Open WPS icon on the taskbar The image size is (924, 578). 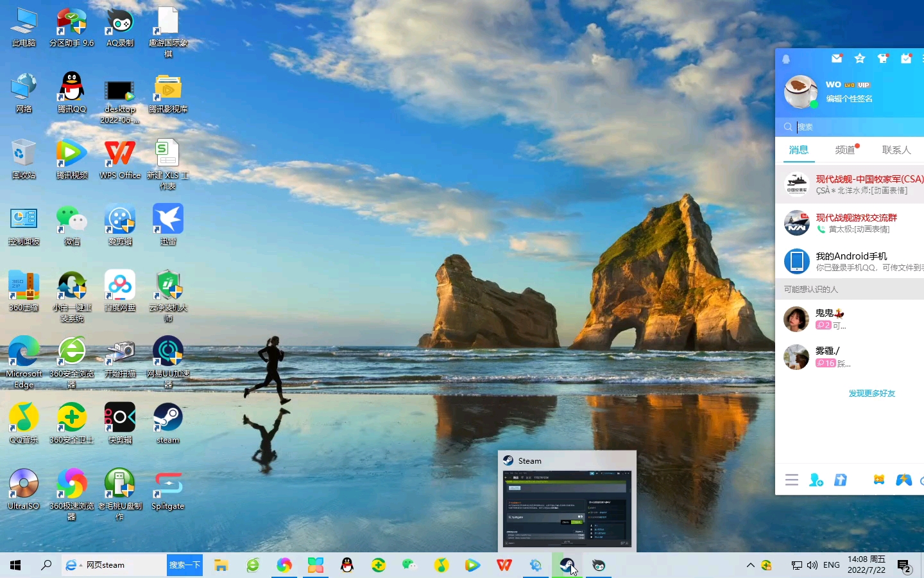(x=504, y=565)
